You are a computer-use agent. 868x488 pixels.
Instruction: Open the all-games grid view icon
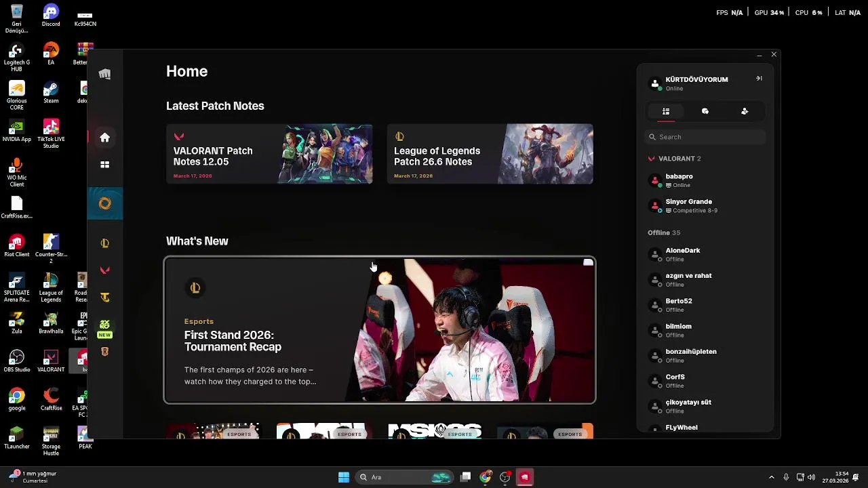[104, 165]
